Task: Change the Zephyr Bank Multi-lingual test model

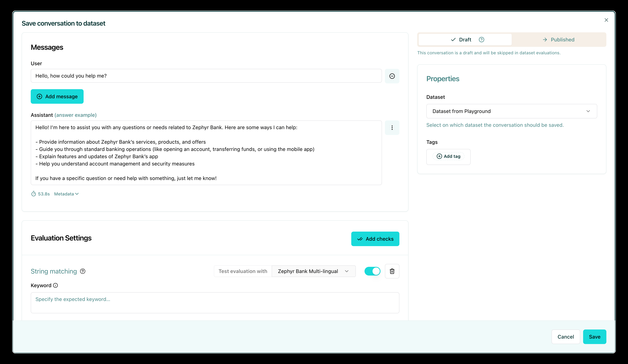Action: pyautogui.click(x=313, y=271)
